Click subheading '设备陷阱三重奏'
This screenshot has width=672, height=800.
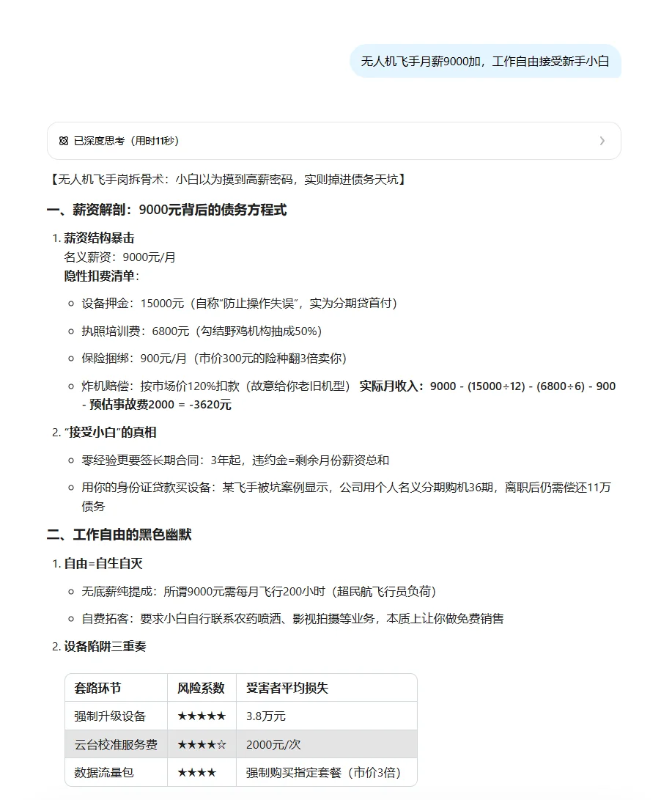(x=105, y=647)
